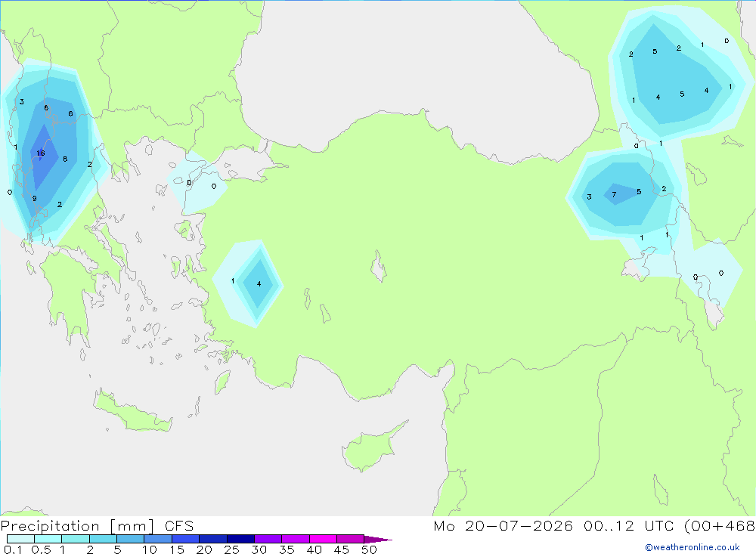
Task: Click the 'Mo 20-07-2026 00..12 UTC' forecast date
Action: click(553, 525)
